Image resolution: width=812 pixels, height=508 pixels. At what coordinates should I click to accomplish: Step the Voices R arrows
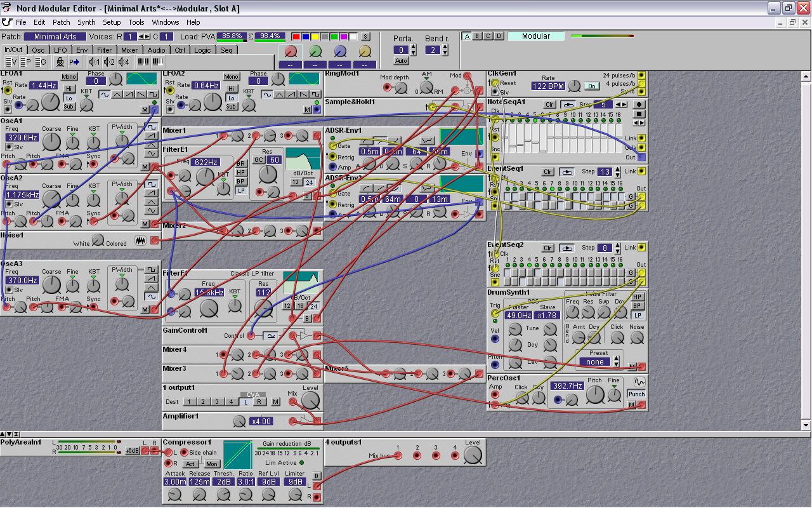pos(145,36)
